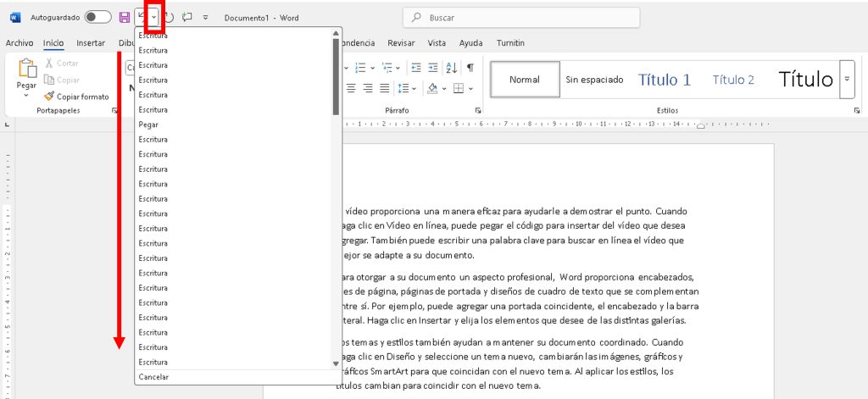Toggle the Autoguardado switch
Image resolution: width=868 pixels, height=399 pixels.
coord(97,17)
